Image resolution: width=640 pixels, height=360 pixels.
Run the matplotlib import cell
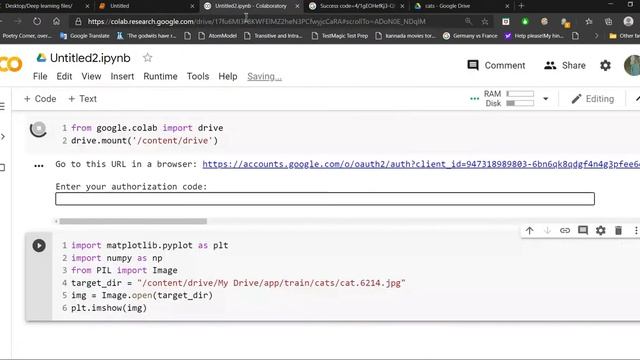click(x=39, y=246)
